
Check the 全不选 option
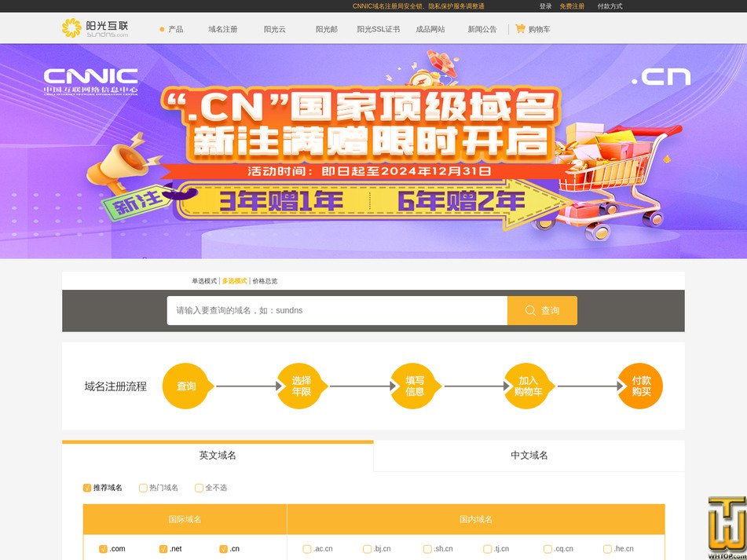click(x=200, y=488)
